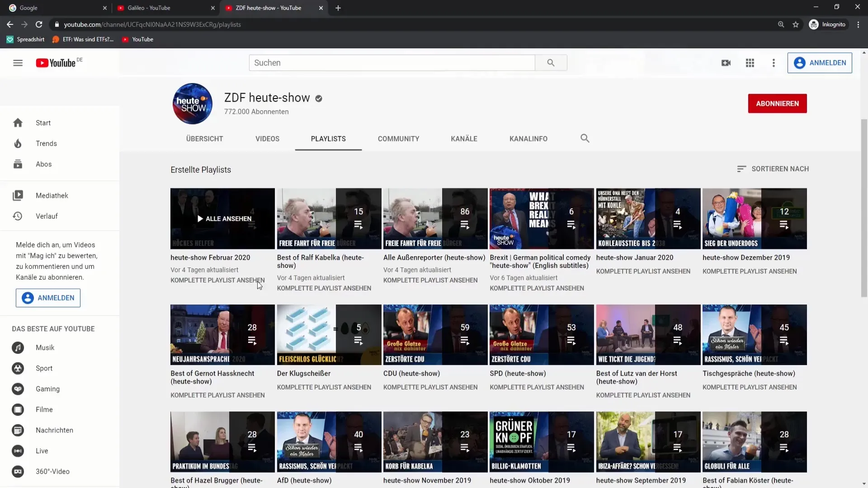This screenshot has height=488, width=868.
Task: Go back with the browser back arrow
Action: pyautogui.click(x=10, y=24)
